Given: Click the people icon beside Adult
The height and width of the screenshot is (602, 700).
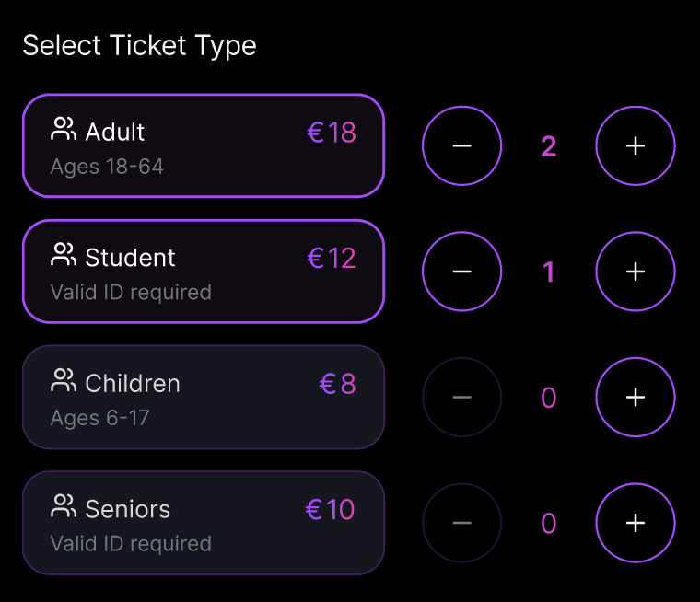Looking at the screenshot, I should point(64,130).
